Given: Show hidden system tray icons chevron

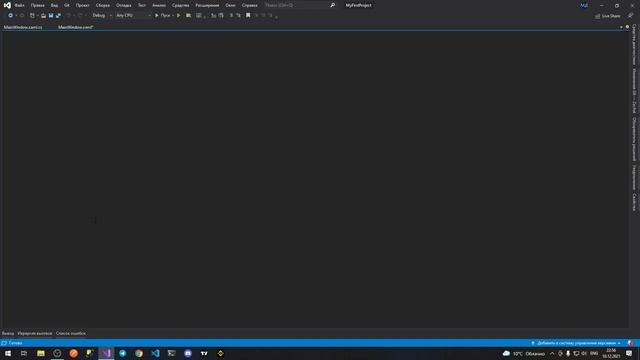Looking at the screenshot, I should click(552, 353).
